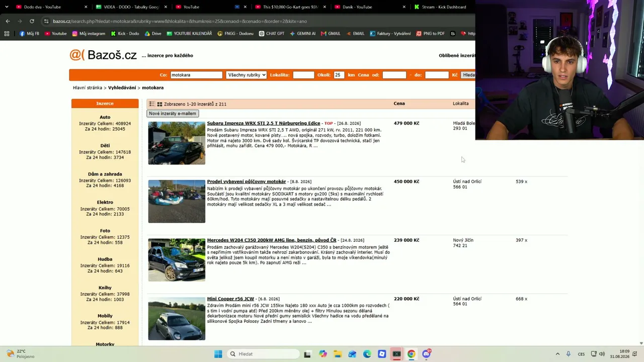Open Discord from the taskbar
Viewport: 644px width, 362px height.
(x=427, y=354)
